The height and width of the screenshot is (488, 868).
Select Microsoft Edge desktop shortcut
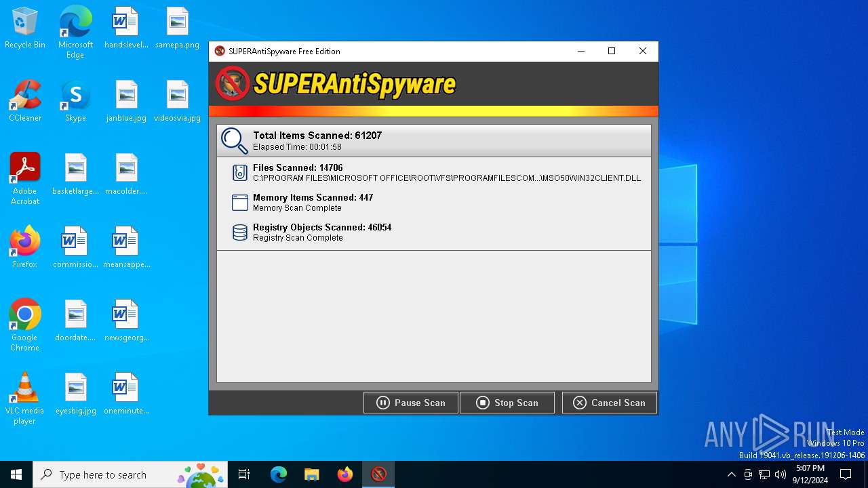[75, 33]
